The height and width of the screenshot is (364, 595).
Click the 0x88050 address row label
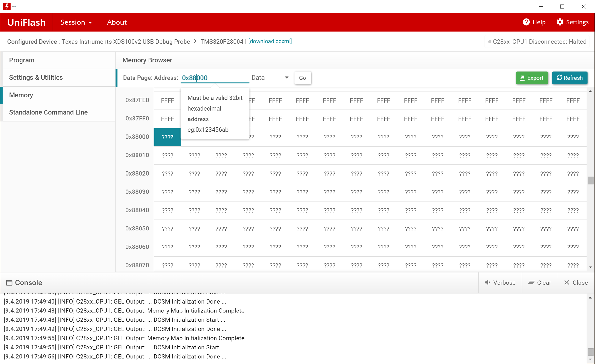(x=137, y=229)
